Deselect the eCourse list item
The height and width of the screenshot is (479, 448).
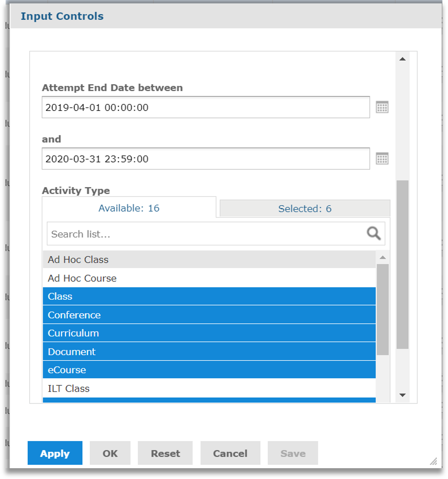(x=209, y=370)
